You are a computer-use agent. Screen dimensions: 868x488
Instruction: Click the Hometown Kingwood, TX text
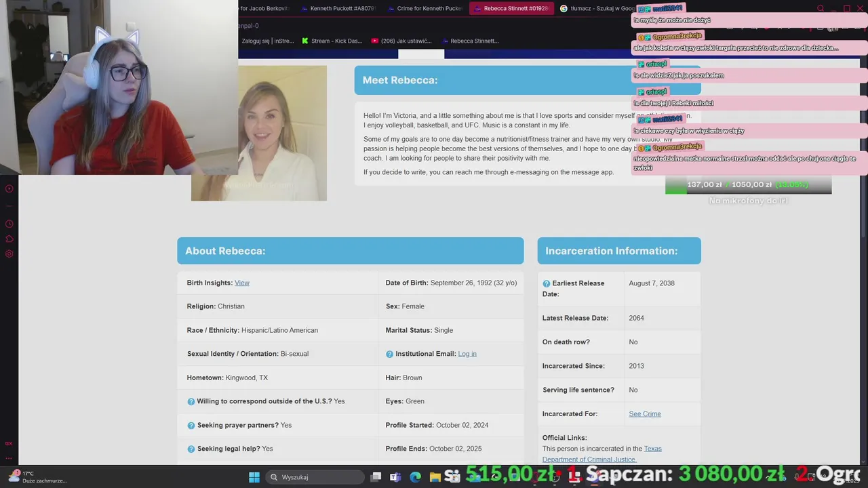tap(227, 378)
